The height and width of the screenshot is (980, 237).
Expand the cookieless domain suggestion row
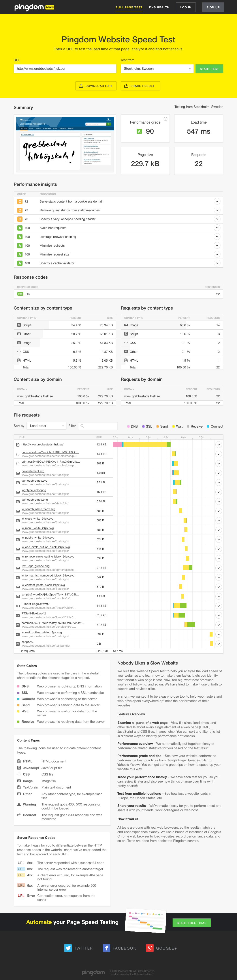tap(217, 202)
